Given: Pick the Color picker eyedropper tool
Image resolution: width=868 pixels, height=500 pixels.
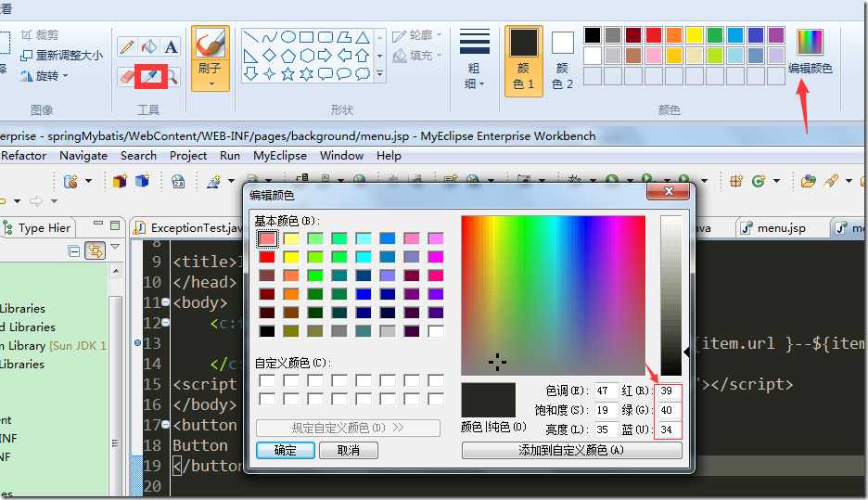Looking at the screenshot, I should (150, 76).
